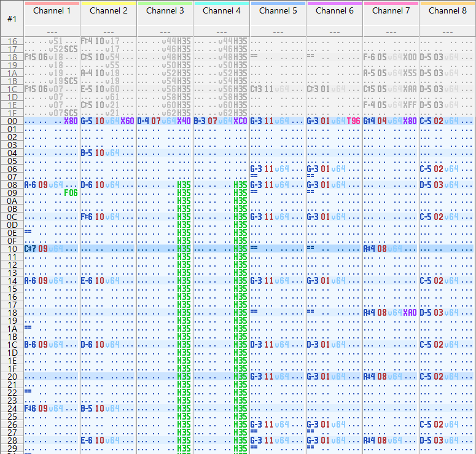
Task: Select the C#7 note in Channel 1
Action: point(30,249)
